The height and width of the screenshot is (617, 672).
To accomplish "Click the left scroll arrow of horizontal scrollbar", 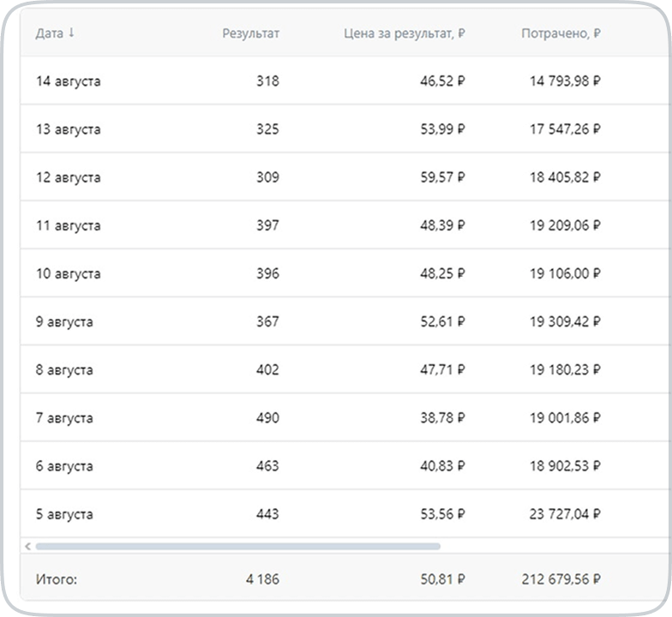I will tap(27, 546).
